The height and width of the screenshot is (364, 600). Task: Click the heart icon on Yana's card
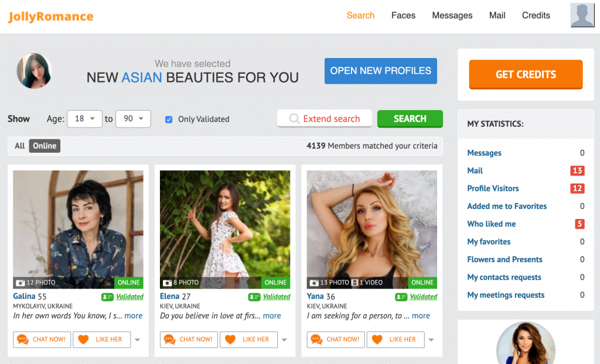click(377, 339)
